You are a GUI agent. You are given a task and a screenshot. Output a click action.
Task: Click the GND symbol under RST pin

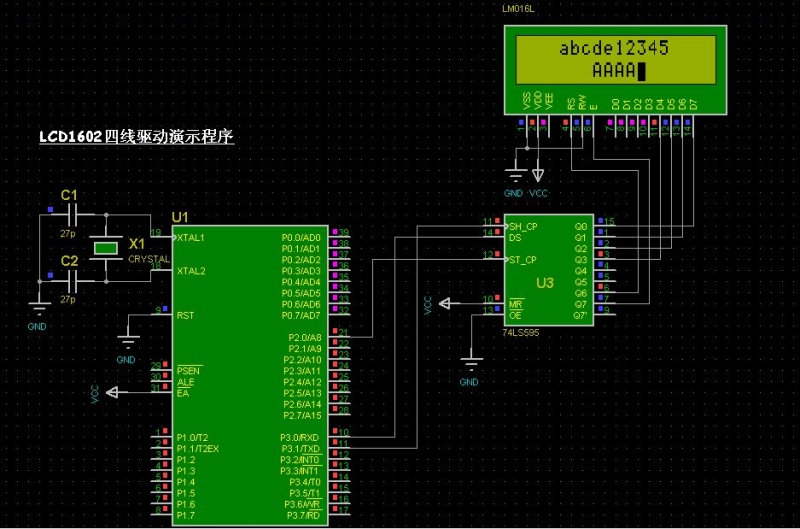point(128,342)
